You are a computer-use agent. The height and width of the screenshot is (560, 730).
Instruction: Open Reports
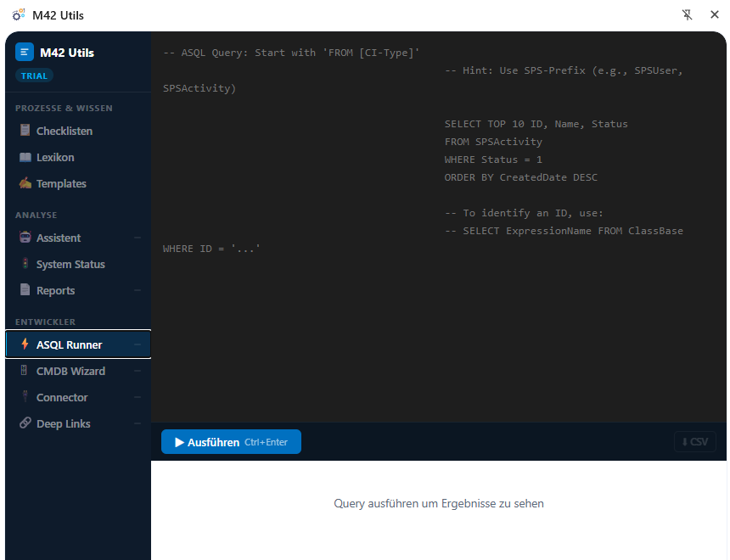(x=78, y=290)
